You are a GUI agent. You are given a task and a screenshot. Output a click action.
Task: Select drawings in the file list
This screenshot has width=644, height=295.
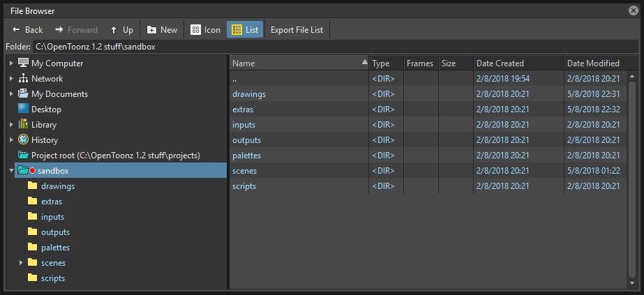click(428, 94)
